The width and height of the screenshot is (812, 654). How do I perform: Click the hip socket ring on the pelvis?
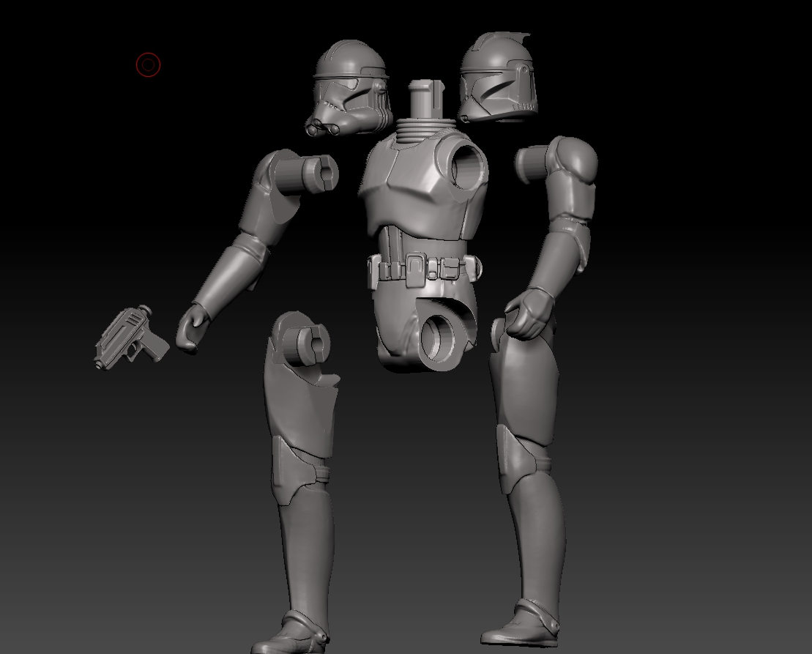coord(438,341)
